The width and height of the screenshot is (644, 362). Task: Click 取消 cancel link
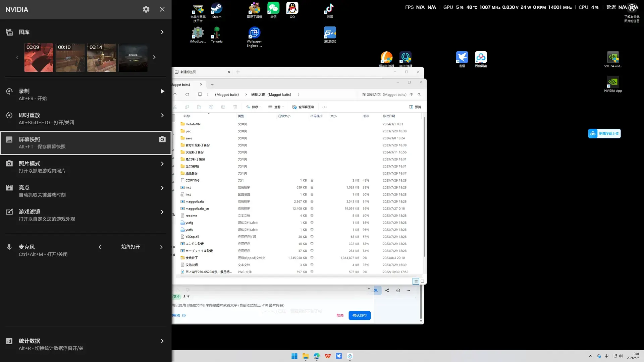(340, 315)
